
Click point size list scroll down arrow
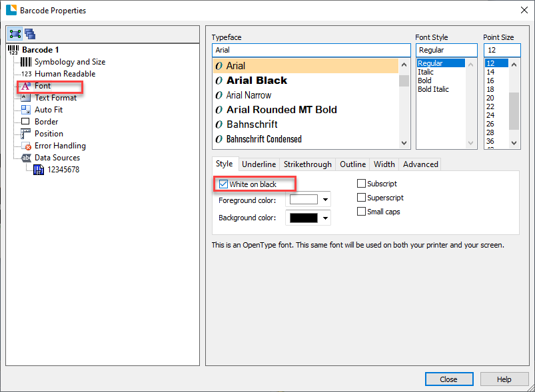click(x=514, y=143)
